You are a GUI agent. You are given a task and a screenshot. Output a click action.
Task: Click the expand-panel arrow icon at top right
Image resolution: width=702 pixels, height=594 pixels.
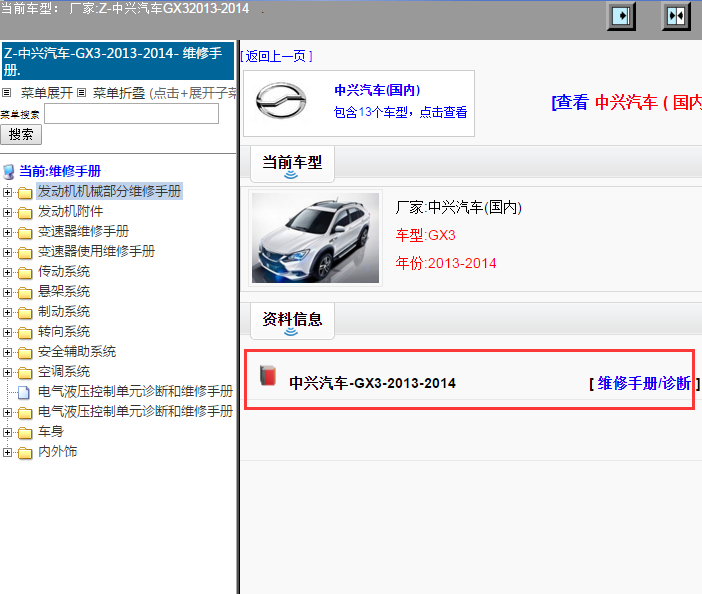click(x=621, y=17)
